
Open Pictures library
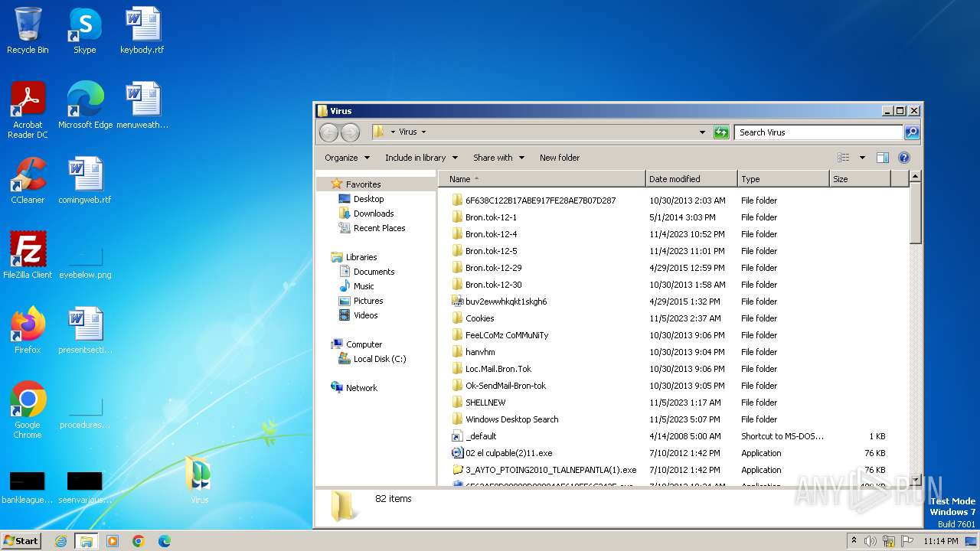tap(368, 301)
